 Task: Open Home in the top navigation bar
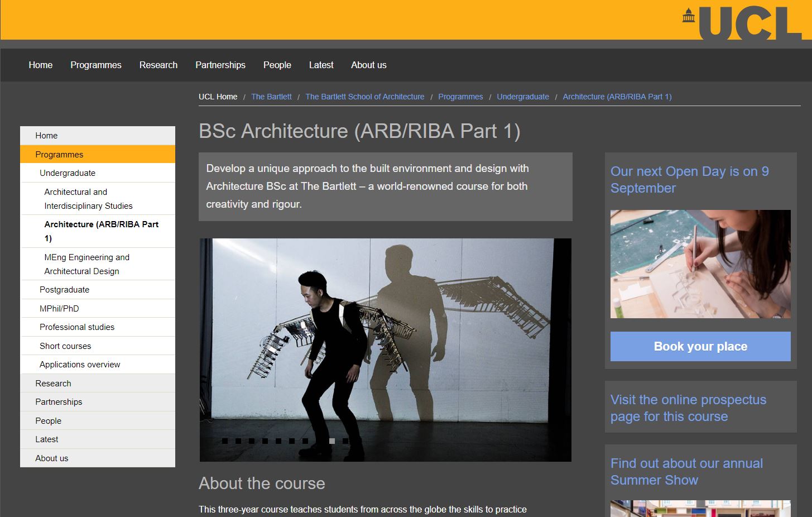tap(41, 65)
